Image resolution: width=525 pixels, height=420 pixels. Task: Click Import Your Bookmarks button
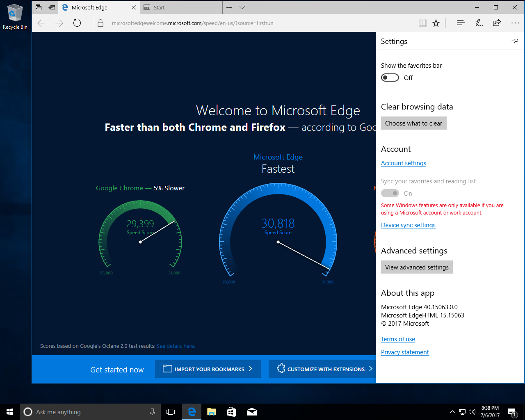pos(208,369)
